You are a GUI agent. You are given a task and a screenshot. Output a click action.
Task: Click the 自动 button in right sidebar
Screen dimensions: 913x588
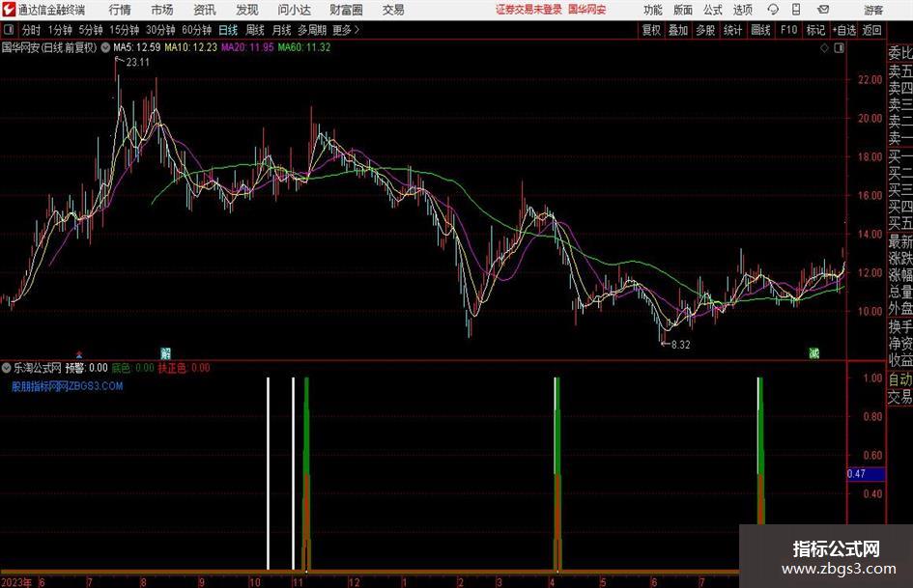tap(900, 380)
